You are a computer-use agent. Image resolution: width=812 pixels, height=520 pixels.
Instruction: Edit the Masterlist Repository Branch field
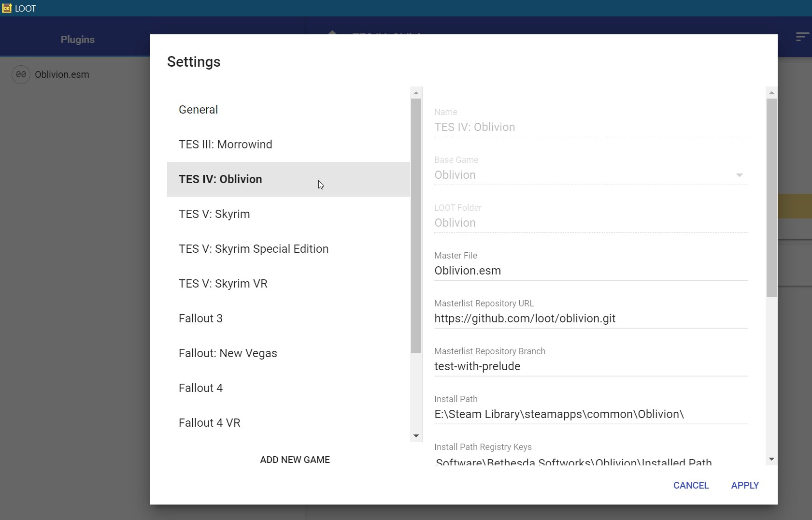[x=556, y=366]
